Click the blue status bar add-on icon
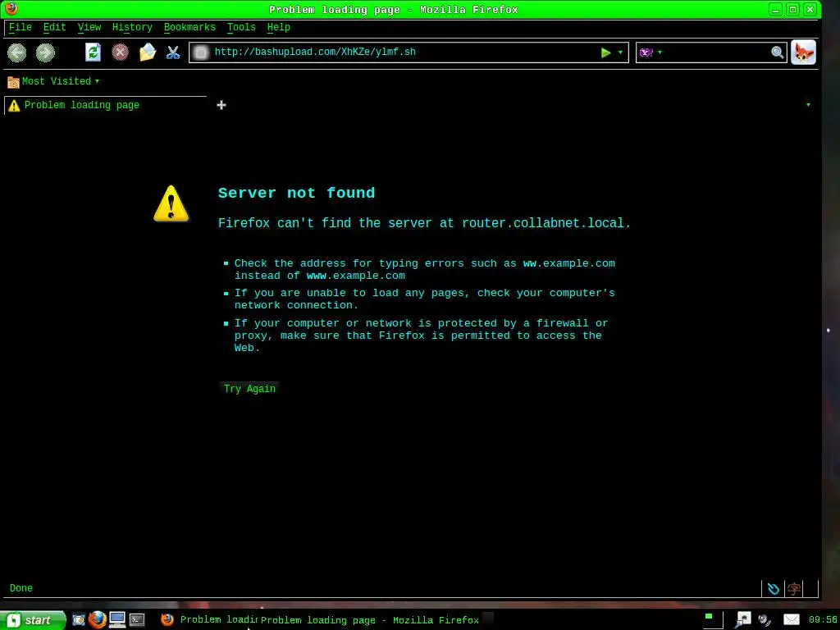This screenshot has height=630, width=840. coord(773,589)
